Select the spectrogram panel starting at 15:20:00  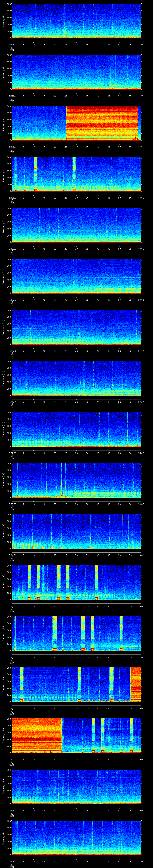[x=77, y=327]
